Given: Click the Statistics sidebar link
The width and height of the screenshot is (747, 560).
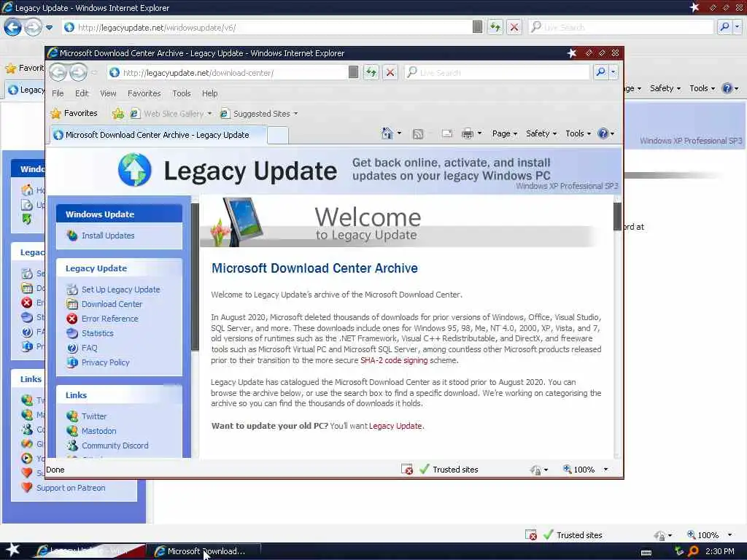Looking at the screenshot, I should point(97,333).
